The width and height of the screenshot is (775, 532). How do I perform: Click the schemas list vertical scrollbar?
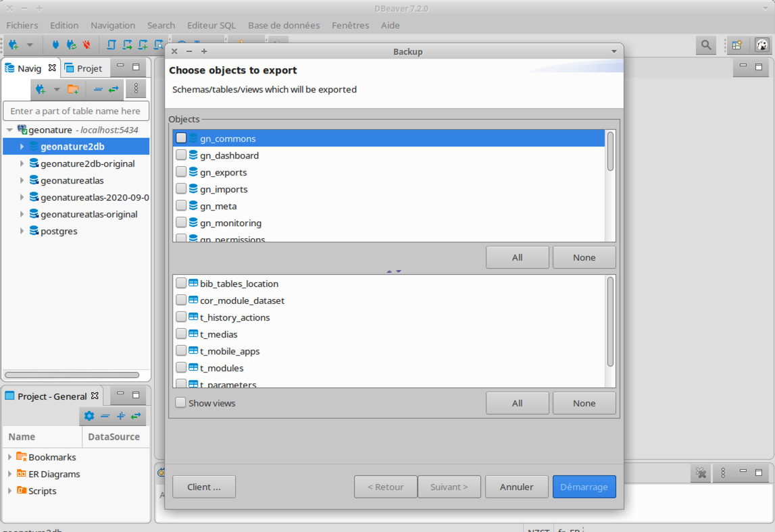click(x=610, y=152)
